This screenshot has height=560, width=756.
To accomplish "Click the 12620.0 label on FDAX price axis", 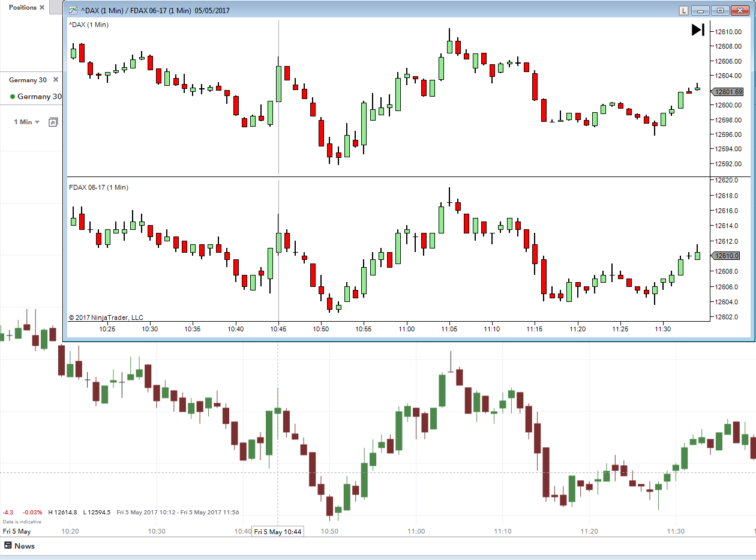I will [x=725, y=180].
